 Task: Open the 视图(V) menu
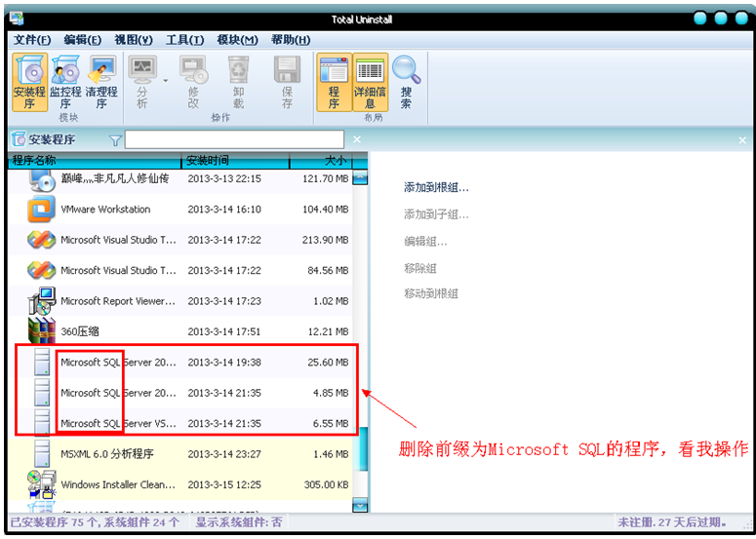pyautogui.click(x=134, y=40)
